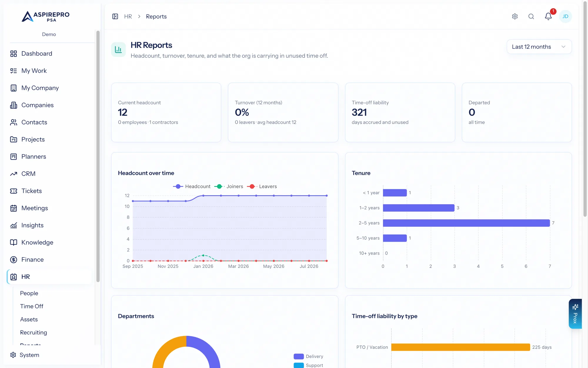The height and width of the screenshot is (368, 588).
Task: Click the PTO / Vacation liability bar
Action: click(x=461, y=347)
